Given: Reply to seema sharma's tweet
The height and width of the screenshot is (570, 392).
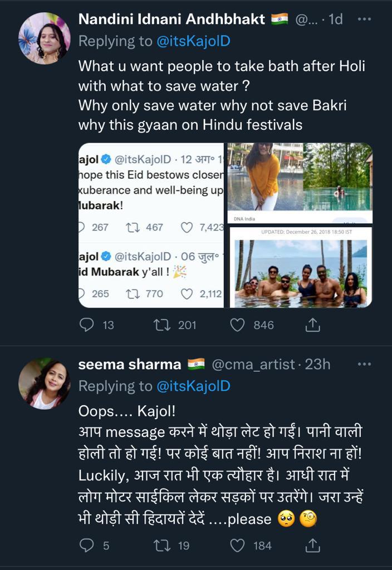Looking at the screenshot, I should point(86,546).
